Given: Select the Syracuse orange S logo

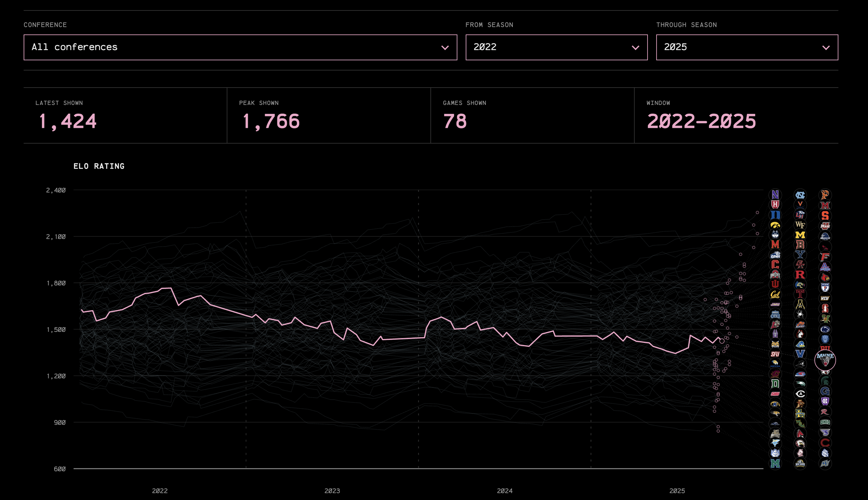Looking at the screenshot, I should [825, 216].
